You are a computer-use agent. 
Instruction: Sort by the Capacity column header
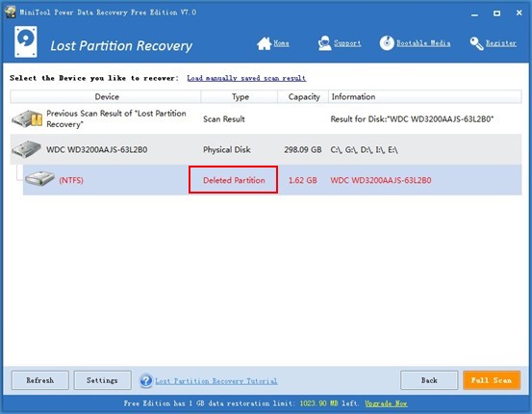pyautogui.click(x=303, y=97)
